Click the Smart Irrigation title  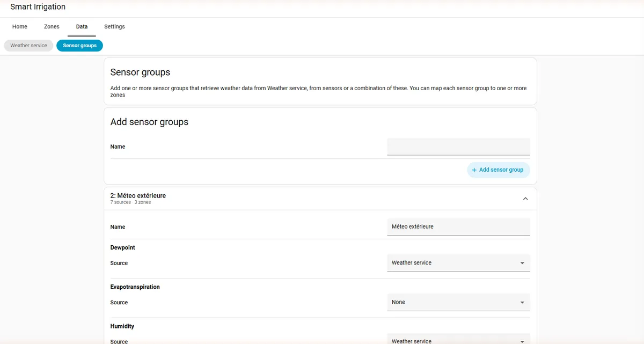(x=38, y=7)
